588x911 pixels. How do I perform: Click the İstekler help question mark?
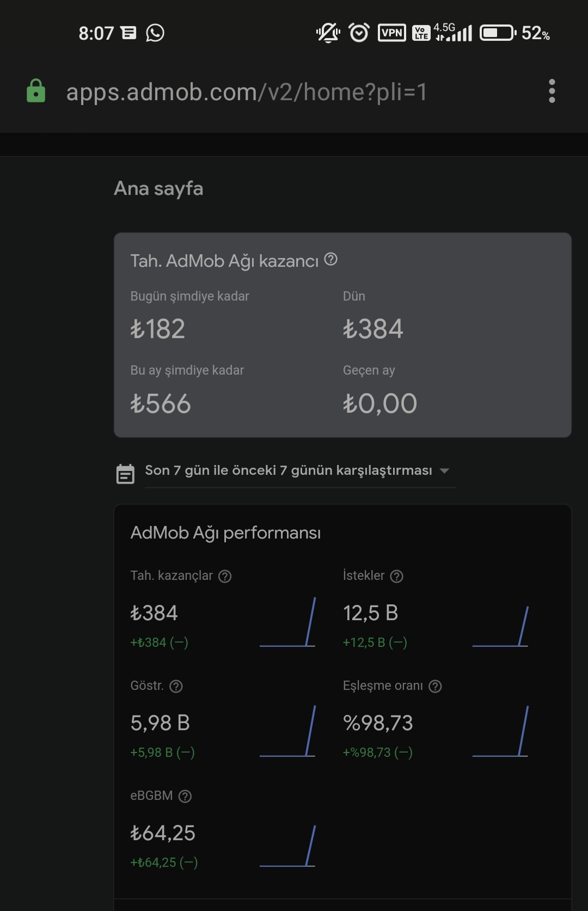click(397, 576)
